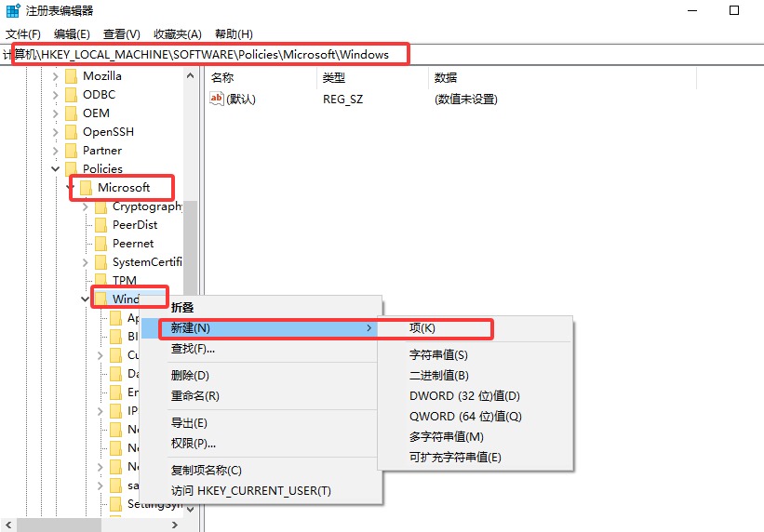Viewport: 764px width, 532px height.
Task: Create a new 二进制值(B)
Action: point(476,376)
